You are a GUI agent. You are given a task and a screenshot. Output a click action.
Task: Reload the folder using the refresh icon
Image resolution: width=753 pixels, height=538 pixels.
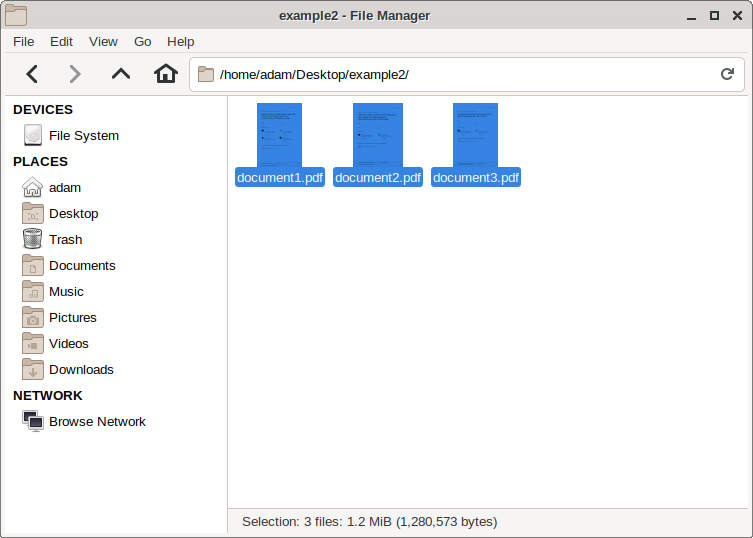[727, 74]
